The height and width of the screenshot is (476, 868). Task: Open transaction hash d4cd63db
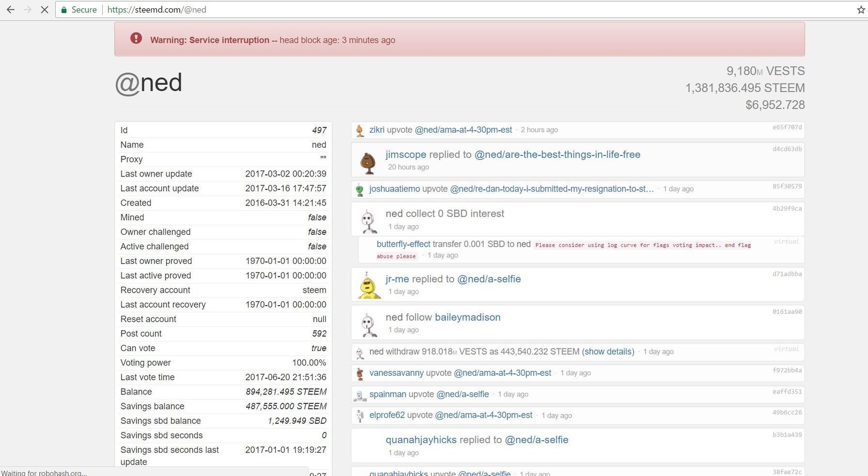pyautogui.click(x=787, y=149)
